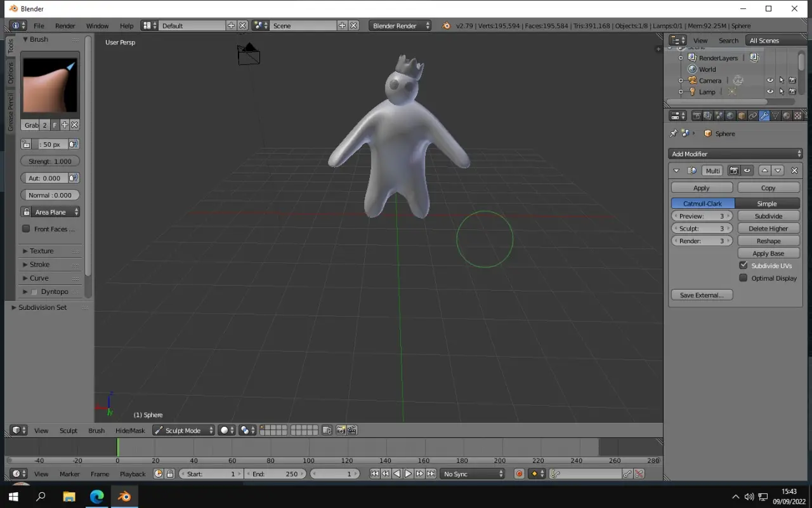Click the Blender icon in Windows taskbar
This screenshot has height=508, width=812.
tap(124, 497)
